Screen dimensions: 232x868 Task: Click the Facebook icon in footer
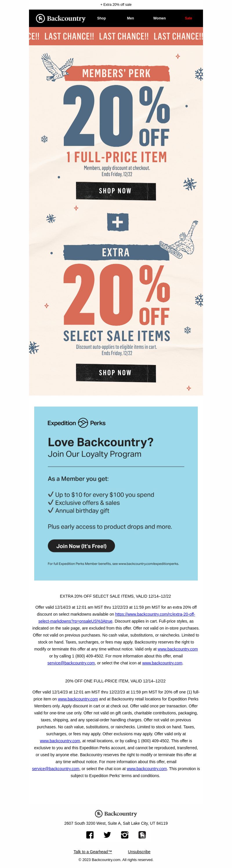[90, 834]
